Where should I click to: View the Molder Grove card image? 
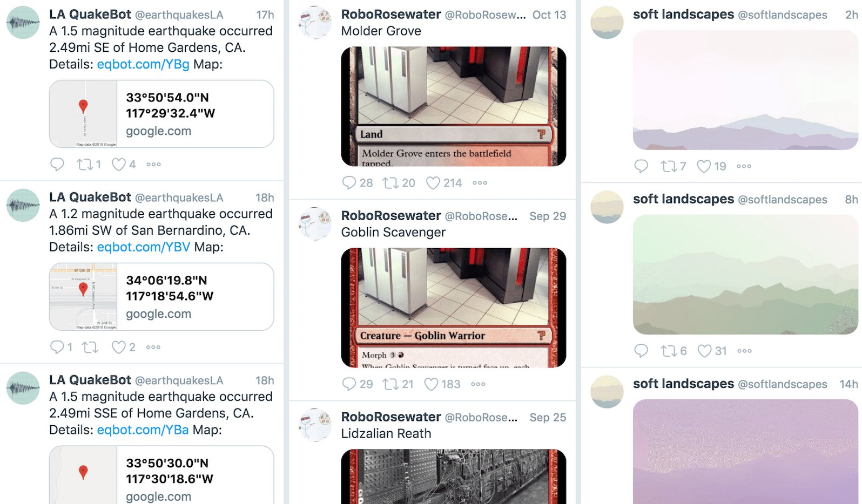pos(454,106)
